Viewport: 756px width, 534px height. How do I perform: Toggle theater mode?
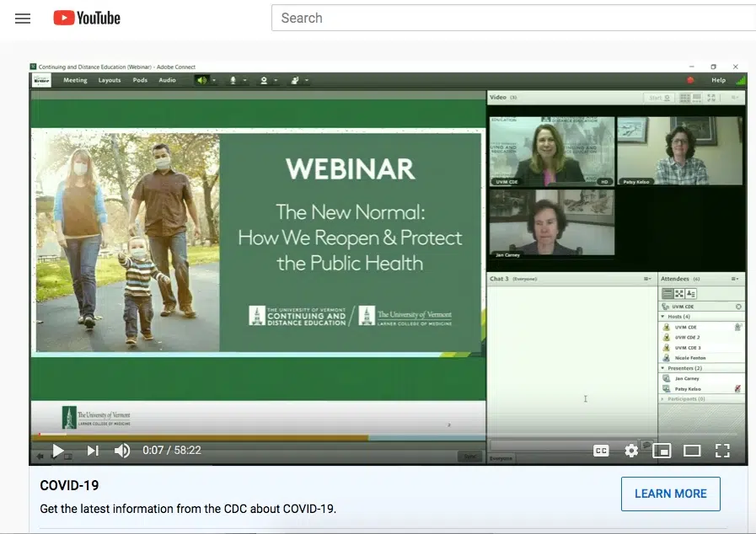692,451
